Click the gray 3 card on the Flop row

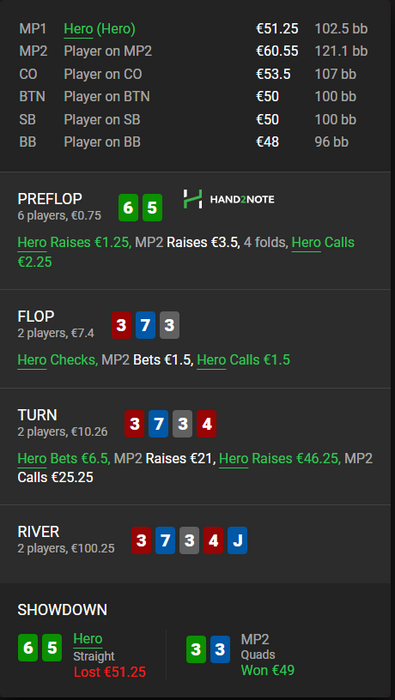click(x=170, y=325)
